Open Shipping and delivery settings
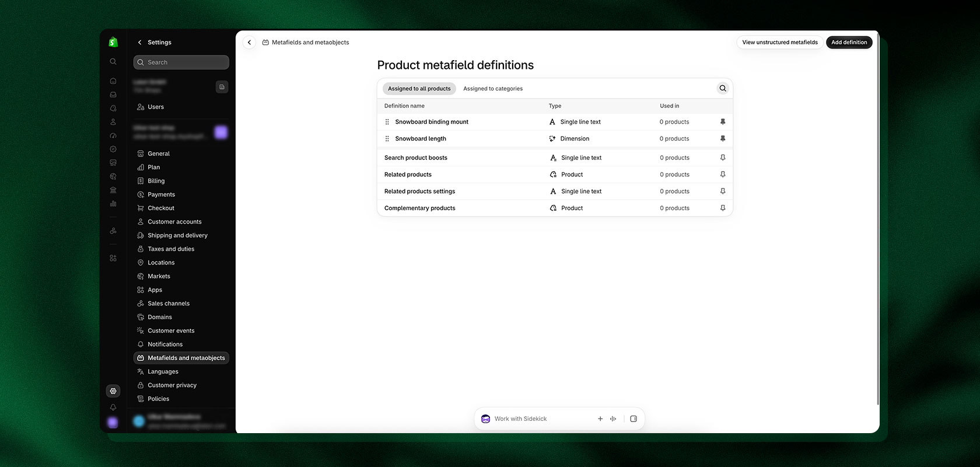Screen dimensions: 980x467 (181, 235)
